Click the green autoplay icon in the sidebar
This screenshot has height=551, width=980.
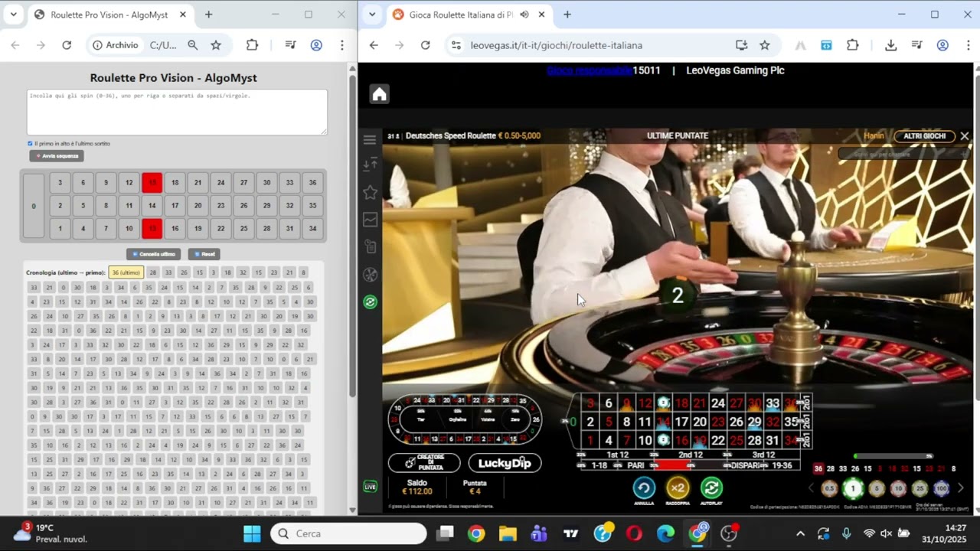(370, 302)
